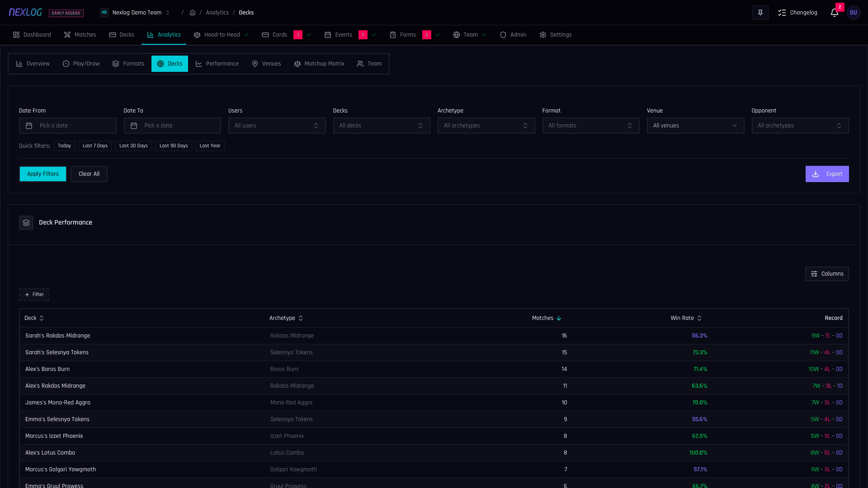Apply the Last 90 Days quick filter
Screen dimensions: 868x488
click(x=174, y=146)
